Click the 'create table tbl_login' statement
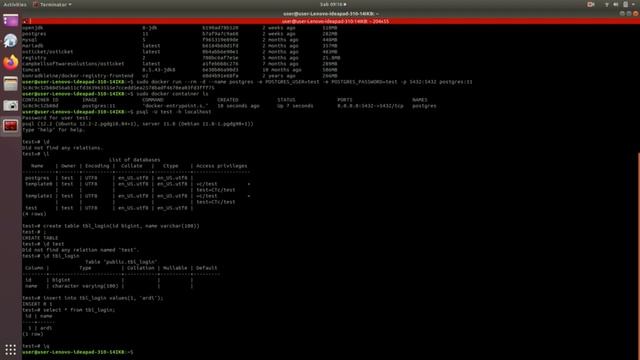The height and width of the screenshot is (360, 640). click(121, 226)
